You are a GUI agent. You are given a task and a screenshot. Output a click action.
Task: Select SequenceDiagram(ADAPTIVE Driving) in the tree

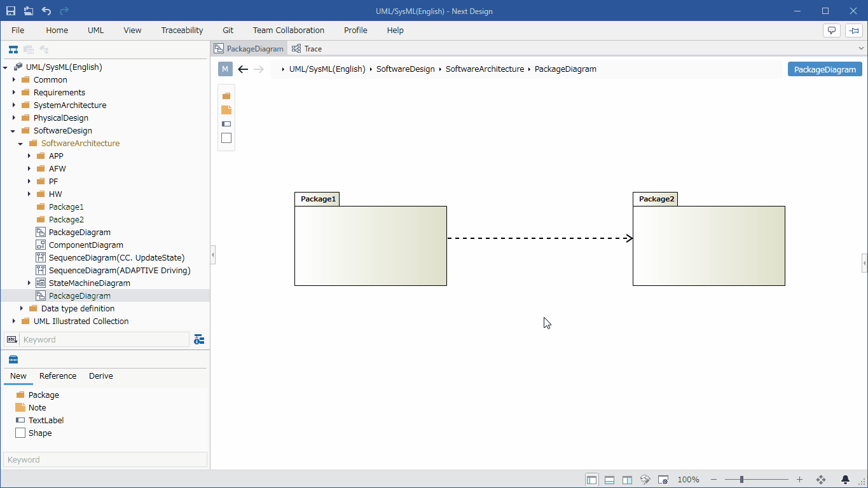120,271
